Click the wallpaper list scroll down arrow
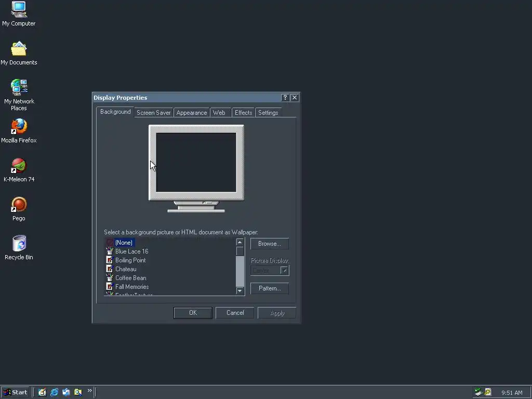Screen dimensions: 532x399 pyautogui.click(x=240, y=291)
